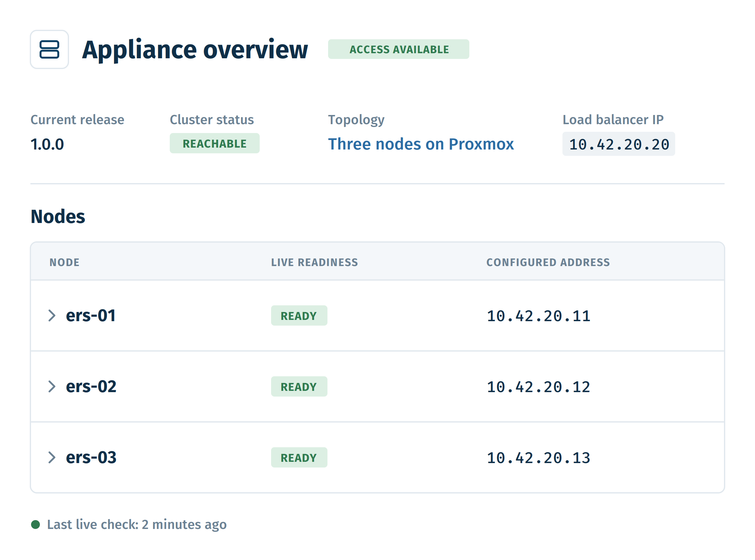The height and width of the screenshot is (560, 755).
Task: Select node name ers-01
Action: click(x=91, y=315)
